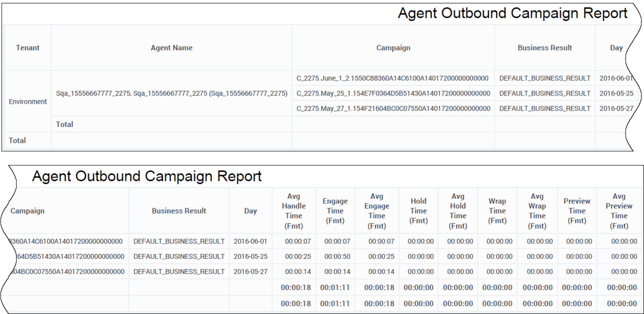Click the Total label in Tenant column

pyautogui.click(x=17, y=141)
